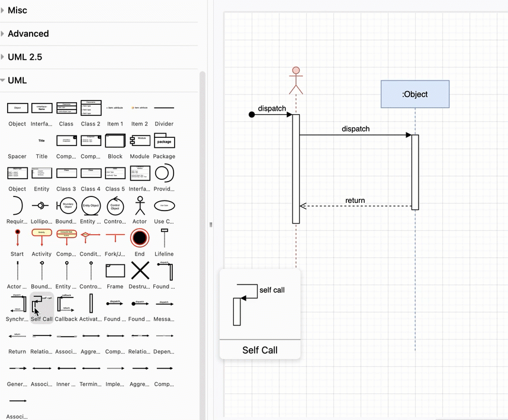This screenshot has height=420, width=508.
Task: Select the Lifeline shape
Action: (x=164, y=238)
